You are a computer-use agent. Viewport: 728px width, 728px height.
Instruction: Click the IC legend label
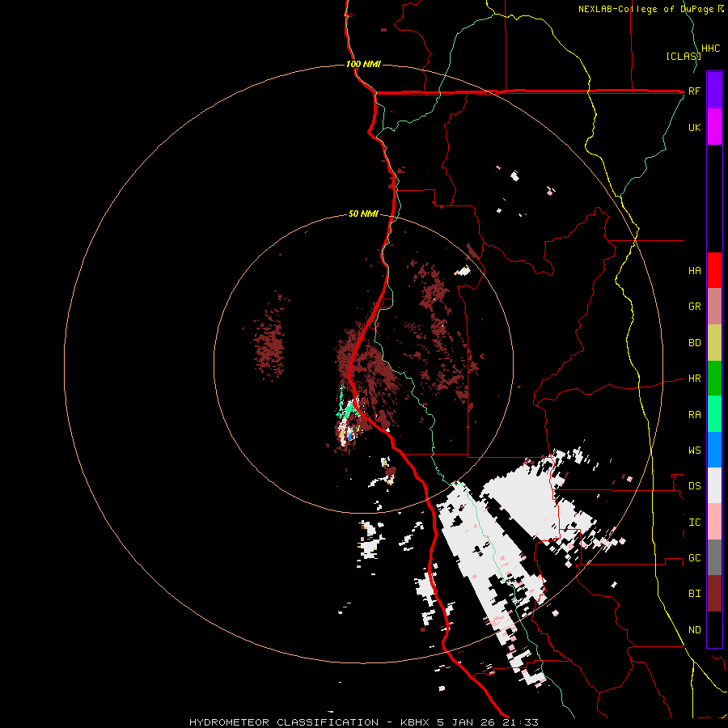click(694, 523)
